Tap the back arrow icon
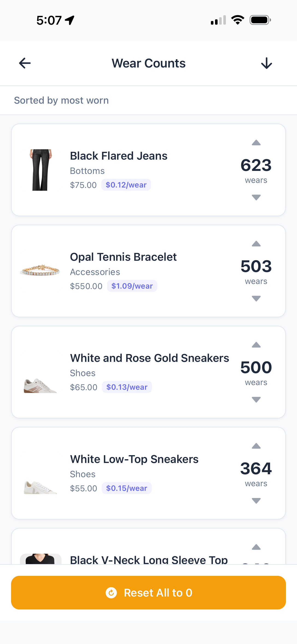 (x=25, y=63)
